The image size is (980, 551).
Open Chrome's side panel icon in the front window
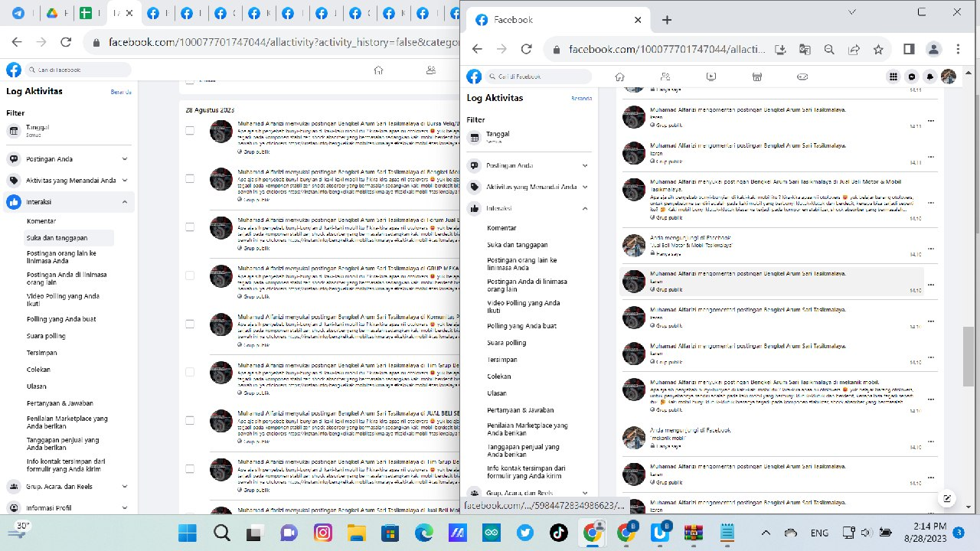(x=909, y=49)
